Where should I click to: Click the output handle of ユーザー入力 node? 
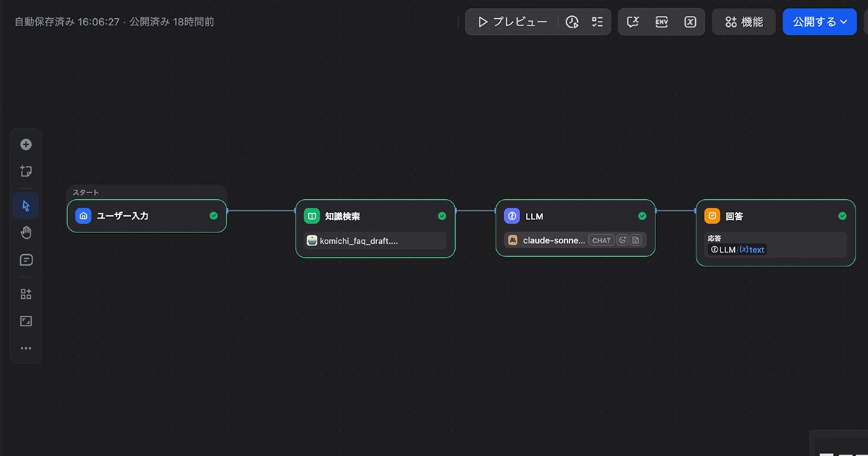click(227, 211)
